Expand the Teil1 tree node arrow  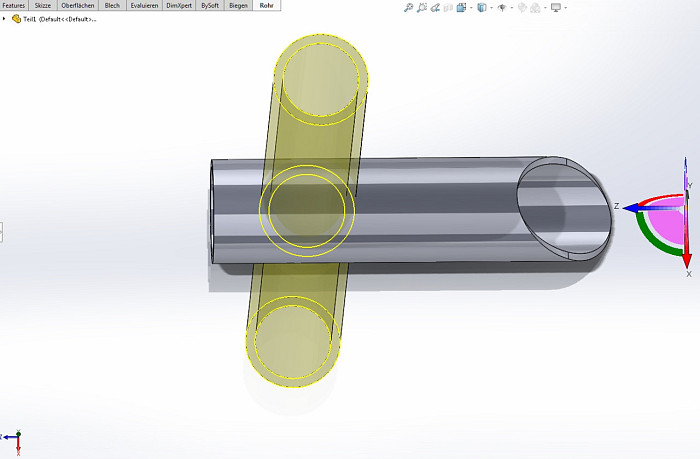[4, 19]
